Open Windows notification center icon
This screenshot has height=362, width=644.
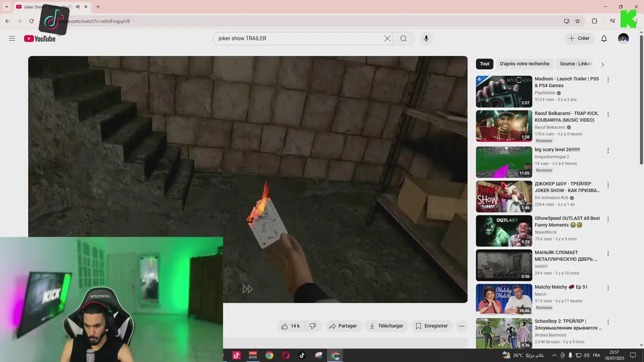tap(633, 355)
